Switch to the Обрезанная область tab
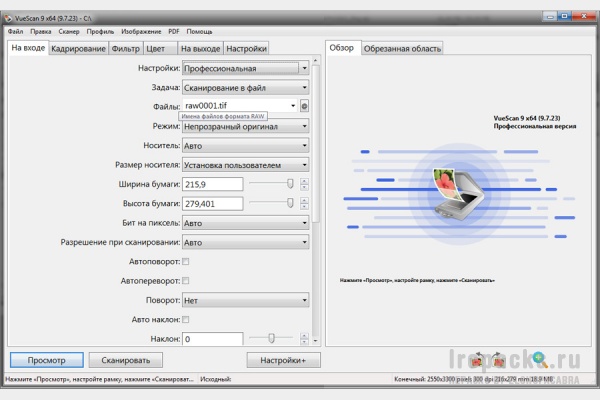The height and width of the screenshot is (400, 600). pos(402,49)
